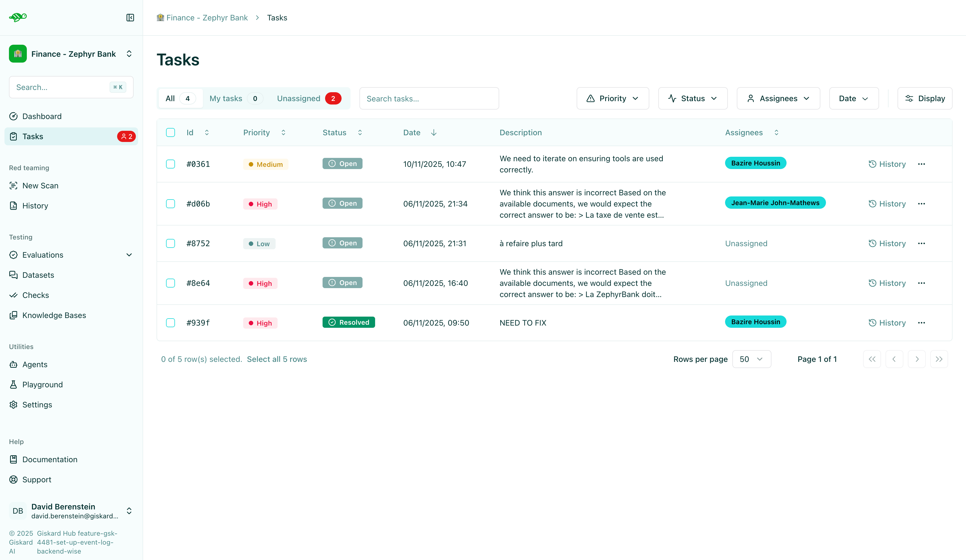This screenshot has height=560, width=966.
Task: Type in the Search tasks field
Action: [428, 99]
